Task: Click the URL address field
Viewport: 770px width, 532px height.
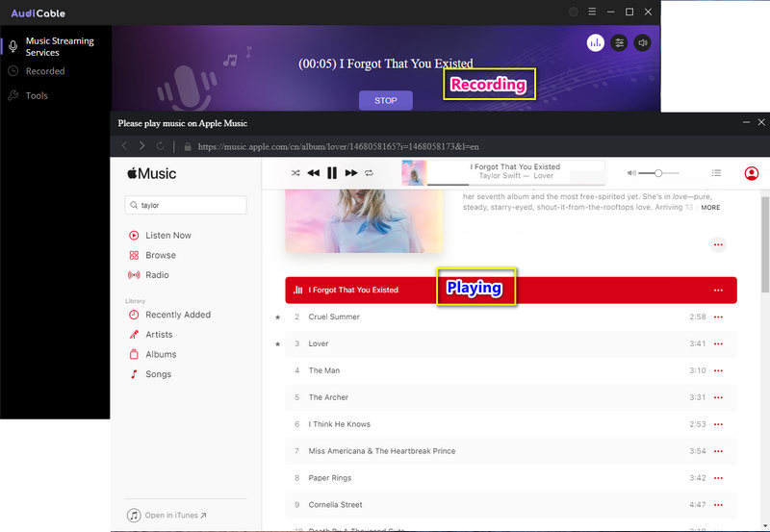Action: (x=339, y=146)
